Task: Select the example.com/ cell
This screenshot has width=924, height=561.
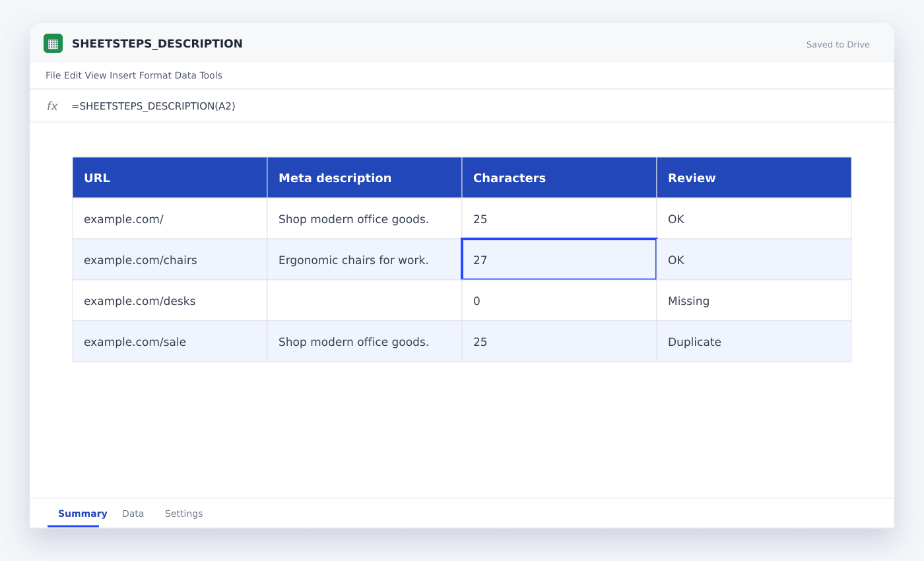Action: [x=170, y=218]
